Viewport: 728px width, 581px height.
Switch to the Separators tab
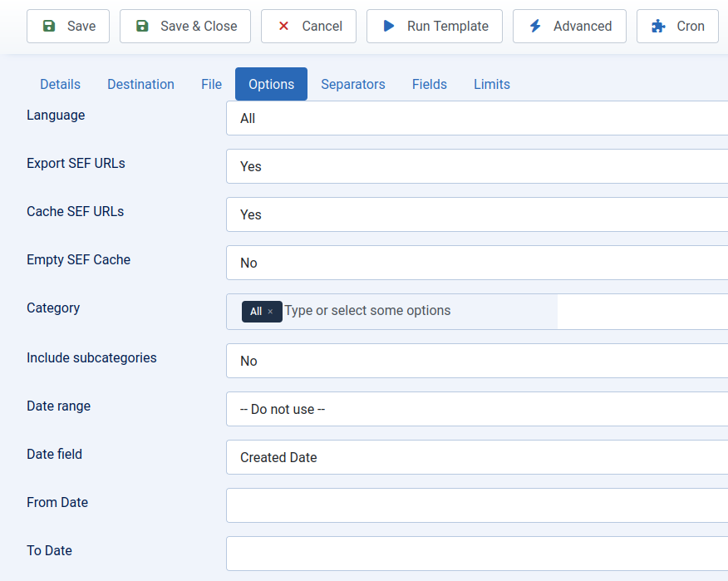353,84
